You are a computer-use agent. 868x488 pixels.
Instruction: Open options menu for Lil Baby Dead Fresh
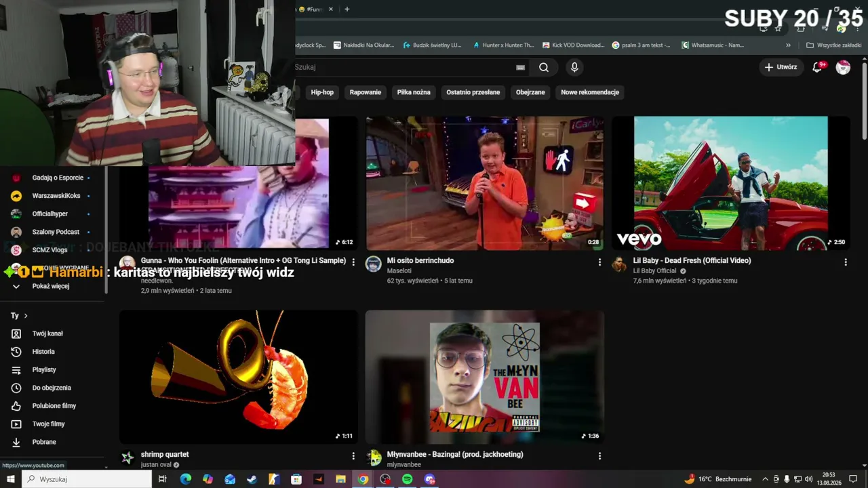846,262
